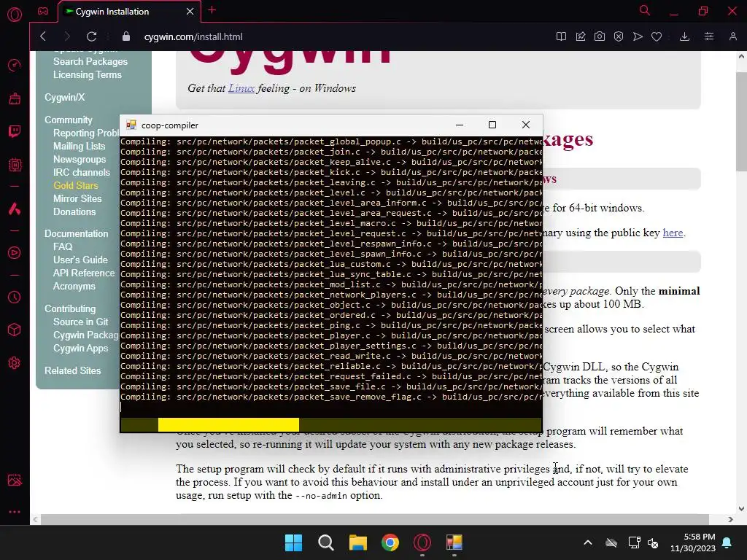Follow the Linux hyperlink in tagline
Image resolution: width=747 pixels, height=560 pixels.
tap(241, 88)
